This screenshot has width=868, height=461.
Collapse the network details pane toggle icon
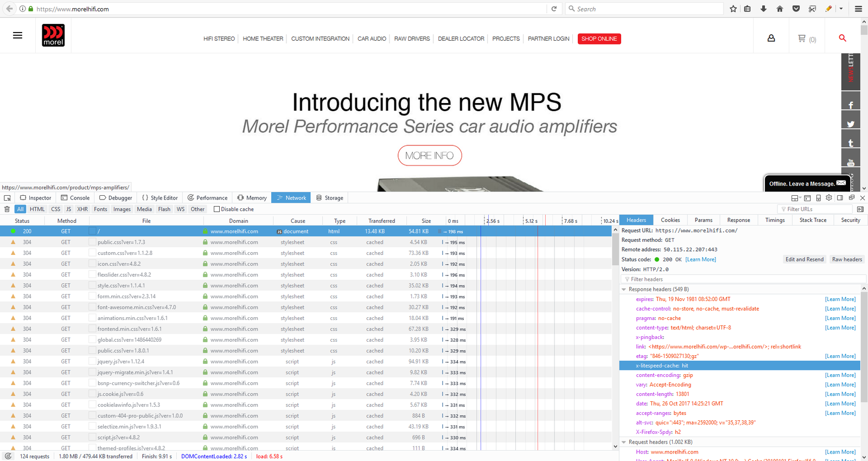(x=860, y=209)
